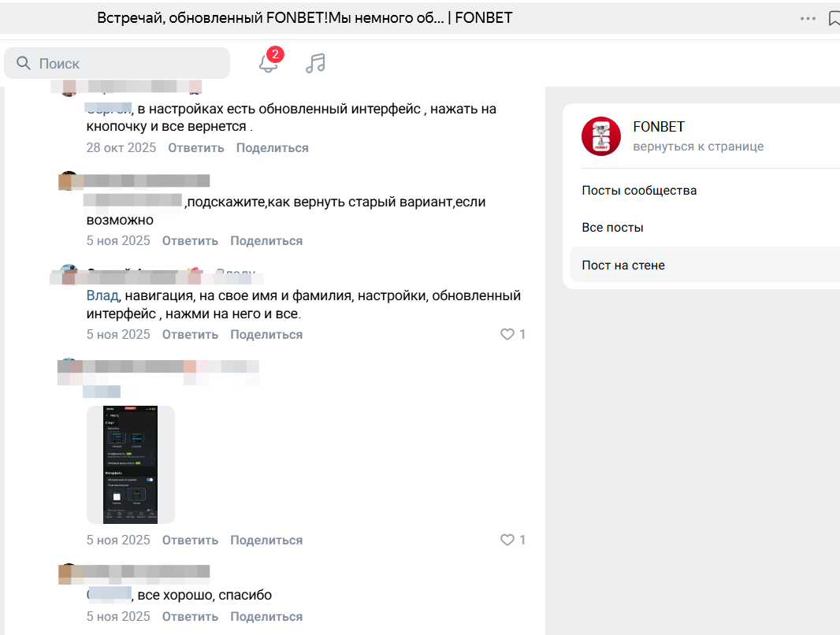The image size is (840, 635).
Task: Share the 28 окт 2025 comment
Action: [x=272, y=148]
